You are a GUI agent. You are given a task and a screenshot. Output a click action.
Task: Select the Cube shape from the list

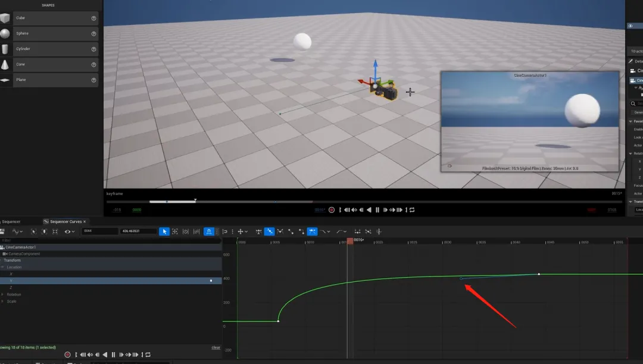pos(48,18)
